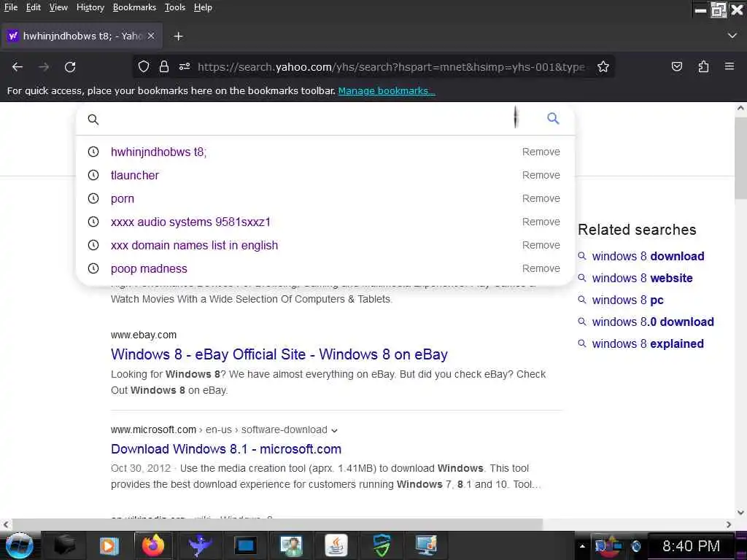Open the Firefox icon on the taskbar
Viewport: 747px width, 560px height.
(153, 545)
